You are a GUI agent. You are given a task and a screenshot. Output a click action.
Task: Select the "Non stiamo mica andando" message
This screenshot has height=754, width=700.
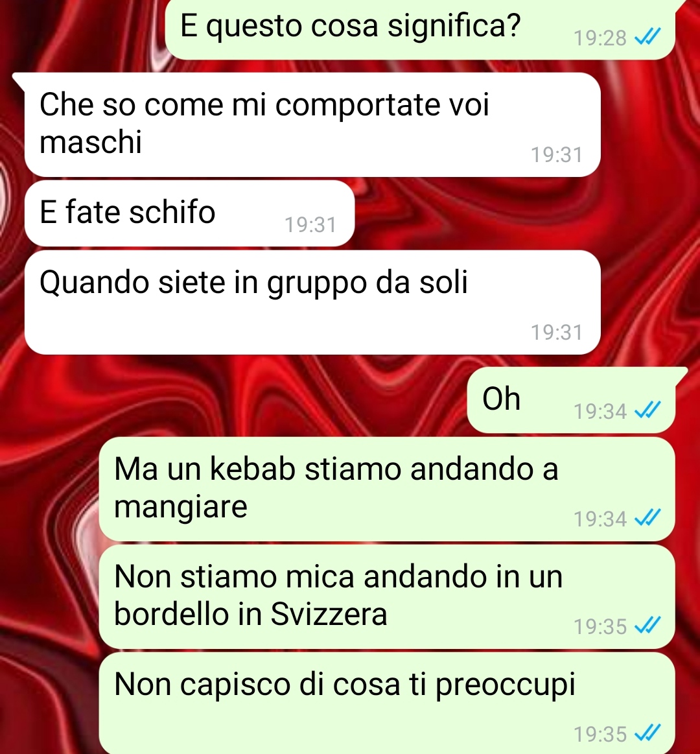pos(387,596)
